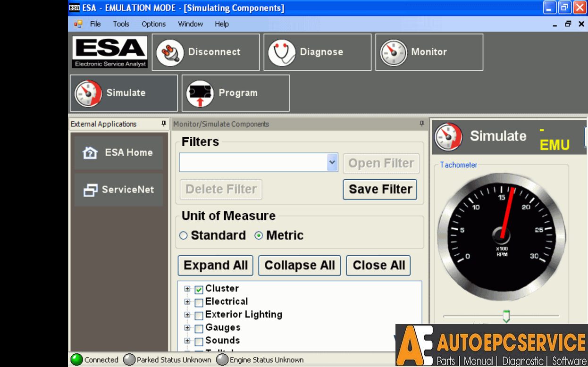Open the File menu
The width and height of the screenshot is (588, 367).
coord(95,24)
